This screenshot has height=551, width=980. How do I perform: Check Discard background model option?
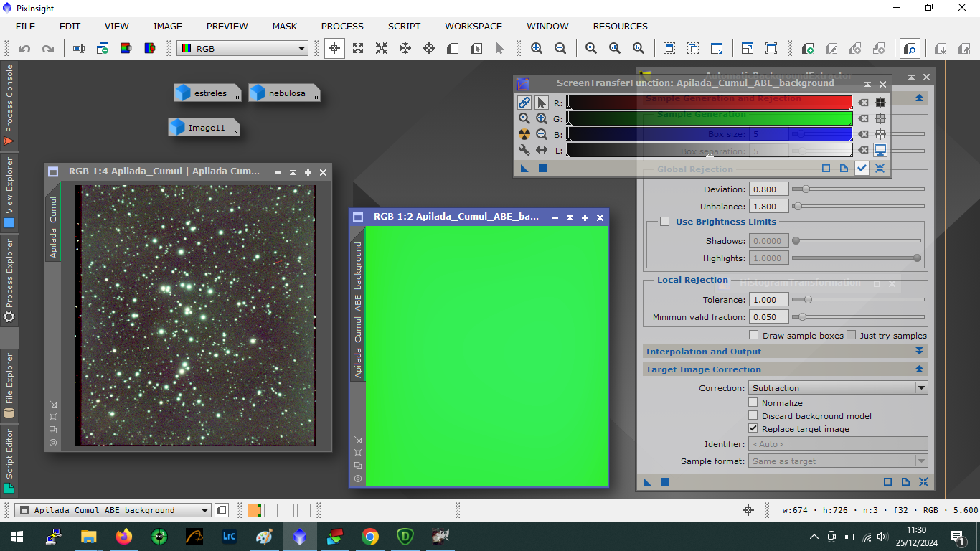[x=753, y=415]
